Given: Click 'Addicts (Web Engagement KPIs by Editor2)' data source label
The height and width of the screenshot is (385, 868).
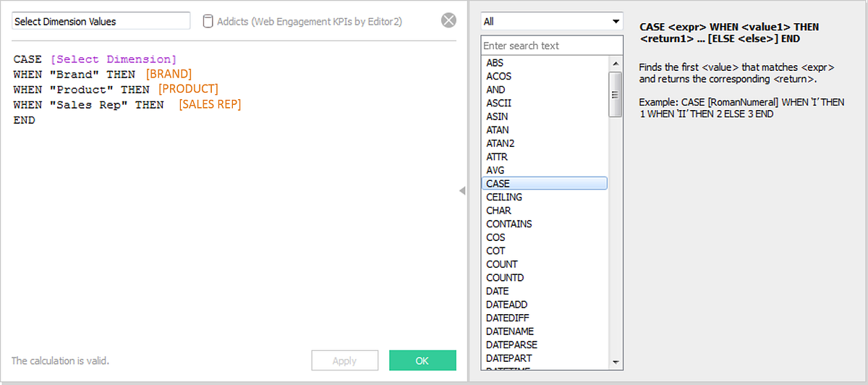Looking at the screenshot, I should click(x=310, y=22).
